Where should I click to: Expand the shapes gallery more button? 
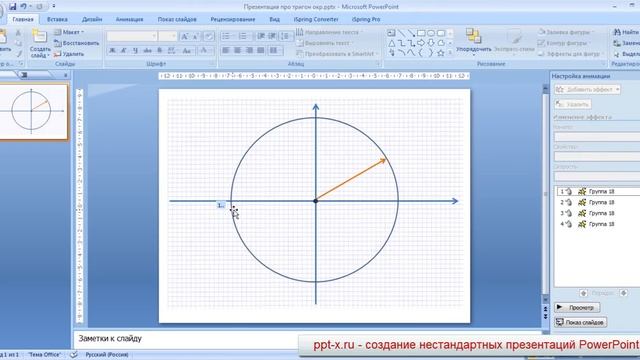(450, 53)
